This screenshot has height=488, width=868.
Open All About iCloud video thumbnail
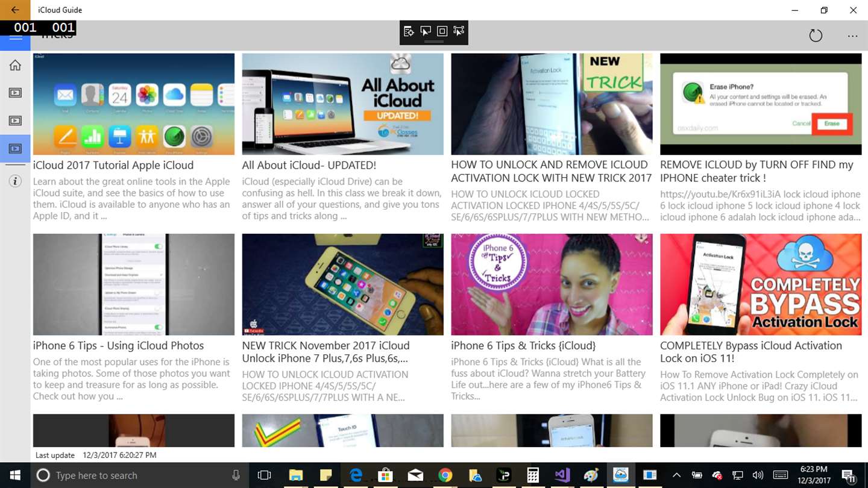pos(342,104)
